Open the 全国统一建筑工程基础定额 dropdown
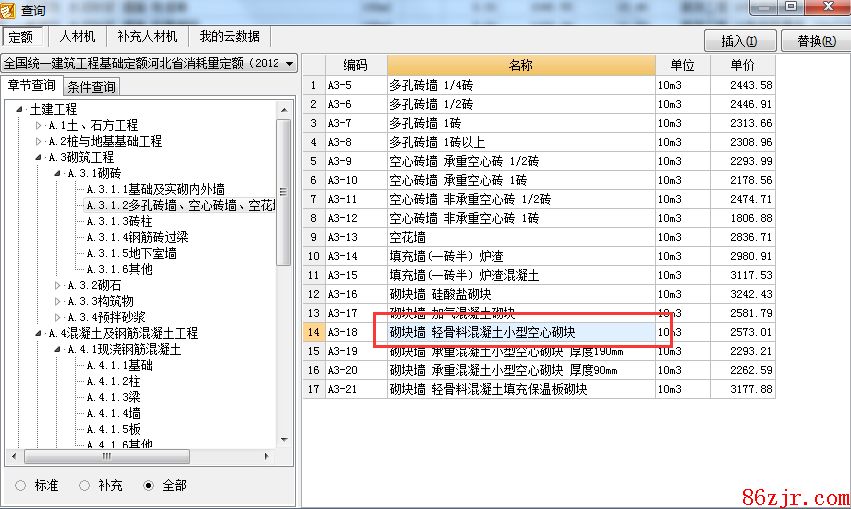The height and width of the screenshot is (509, 851). (289, 64)
